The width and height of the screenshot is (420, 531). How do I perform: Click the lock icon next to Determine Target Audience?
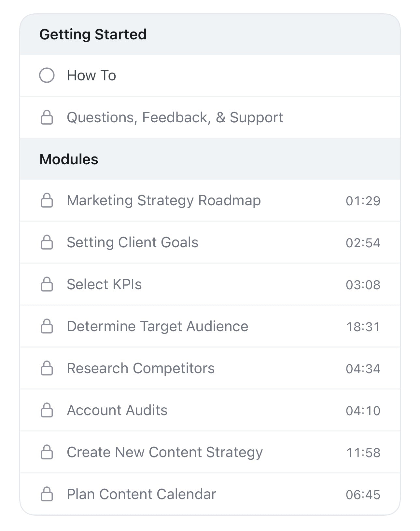click(x=47, y=326)
